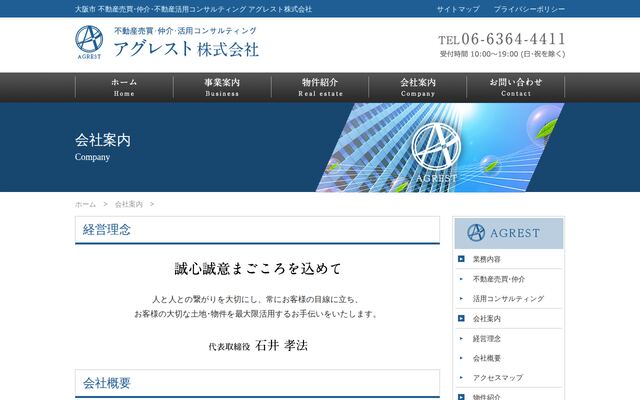Click the 会社案内 breadcrumb link
The height and width of the screenshot is (400, 640).
(x=129, y=204)
